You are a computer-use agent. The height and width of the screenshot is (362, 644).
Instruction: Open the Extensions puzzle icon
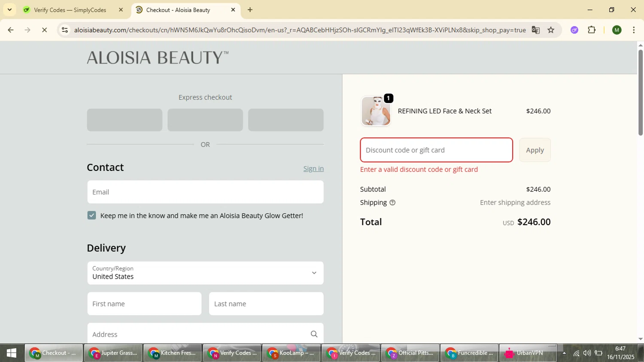point(592,30)
